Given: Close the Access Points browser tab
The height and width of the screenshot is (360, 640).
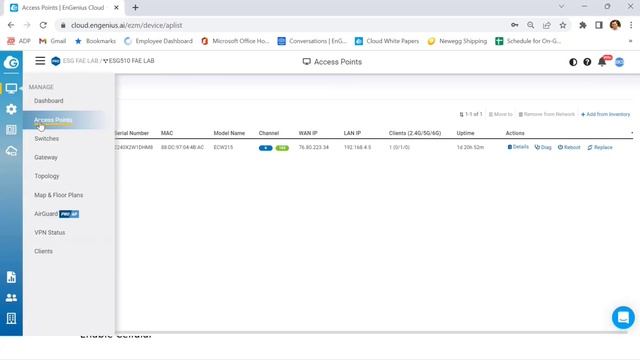Looking at the screenshot, I should tap(116, 7).
